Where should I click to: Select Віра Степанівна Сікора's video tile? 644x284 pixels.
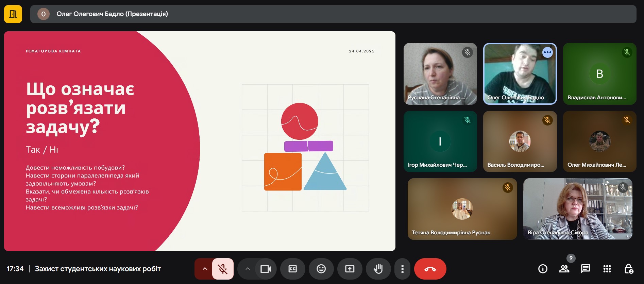tap(578, 209)
